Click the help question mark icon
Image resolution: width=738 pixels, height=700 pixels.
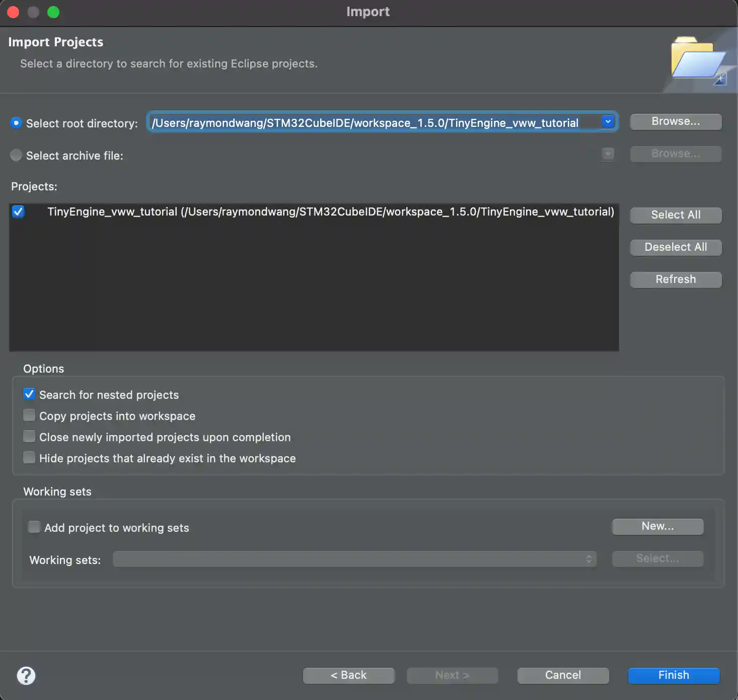[x=26, y=676]
